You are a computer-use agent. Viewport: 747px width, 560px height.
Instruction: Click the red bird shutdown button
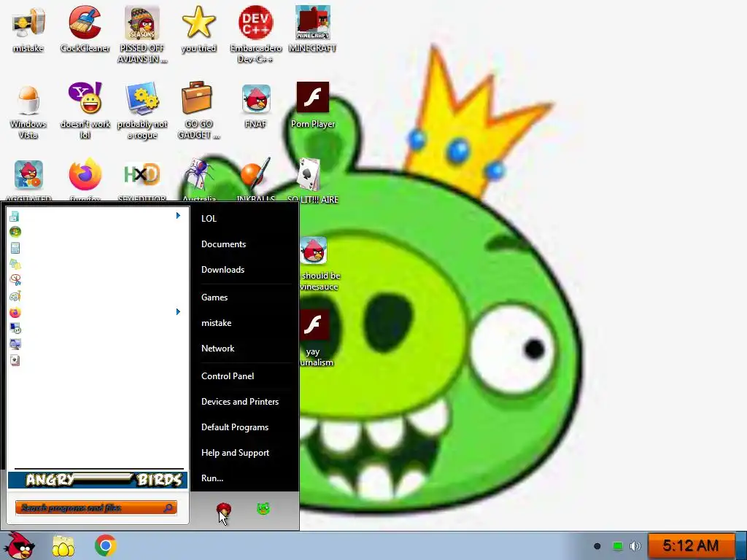click(x=223, y=510)
